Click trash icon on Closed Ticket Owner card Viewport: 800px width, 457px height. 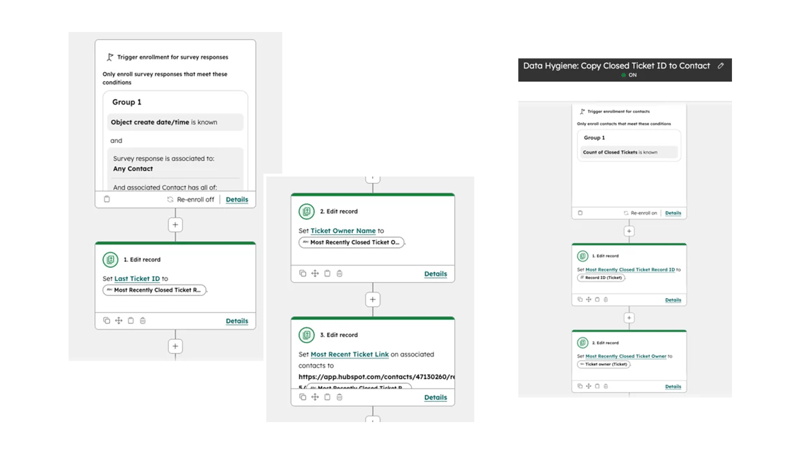(x=606, y=386)
